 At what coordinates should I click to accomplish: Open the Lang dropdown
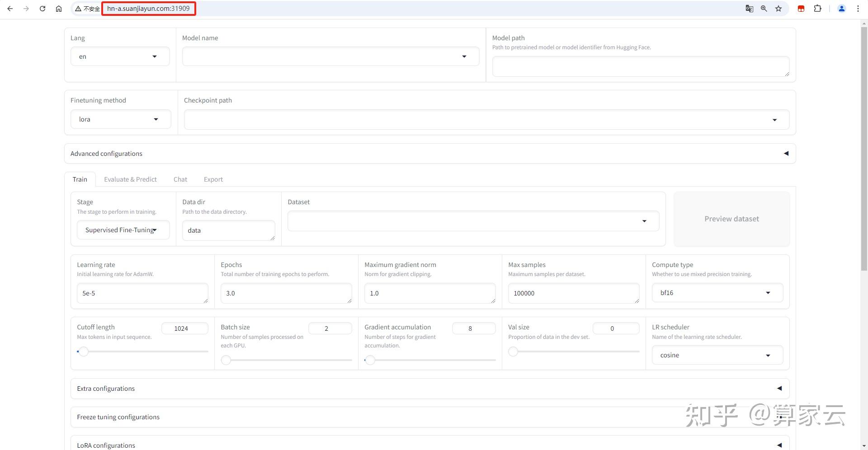click(120, 56)
